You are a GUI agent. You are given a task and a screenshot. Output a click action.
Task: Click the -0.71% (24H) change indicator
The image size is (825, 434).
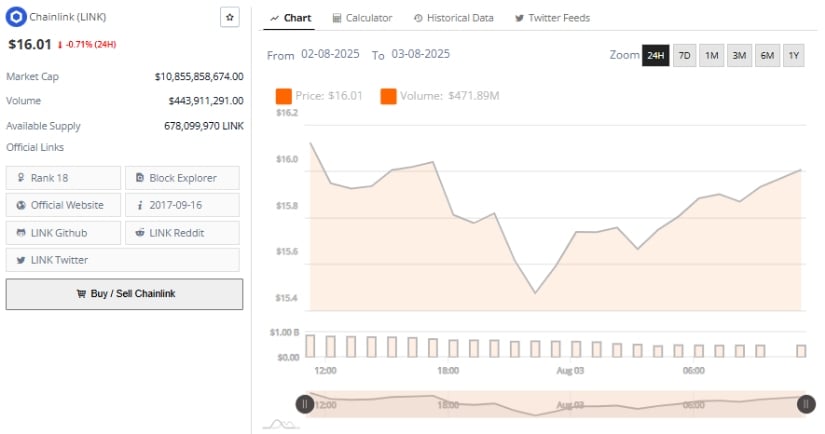click(x=87, y=45)
